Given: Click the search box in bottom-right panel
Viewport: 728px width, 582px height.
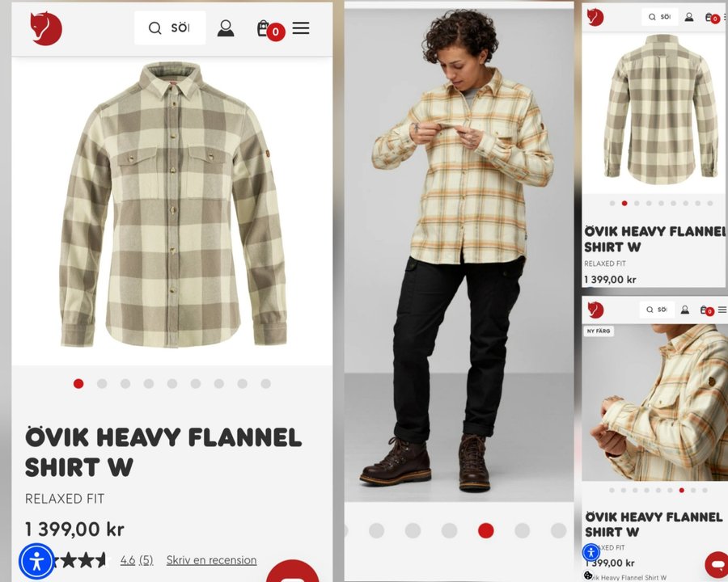Looking at the screenshot, I should 657,309.
